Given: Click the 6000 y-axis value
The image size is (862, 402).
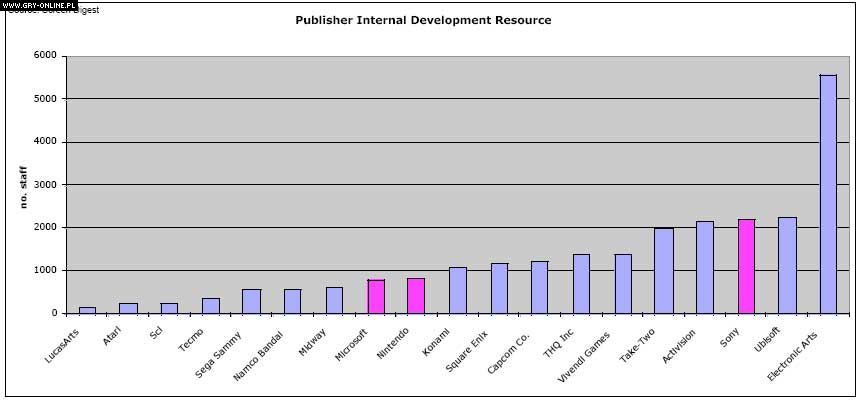Looking at the screenshot, I should [x=44, y=56].
